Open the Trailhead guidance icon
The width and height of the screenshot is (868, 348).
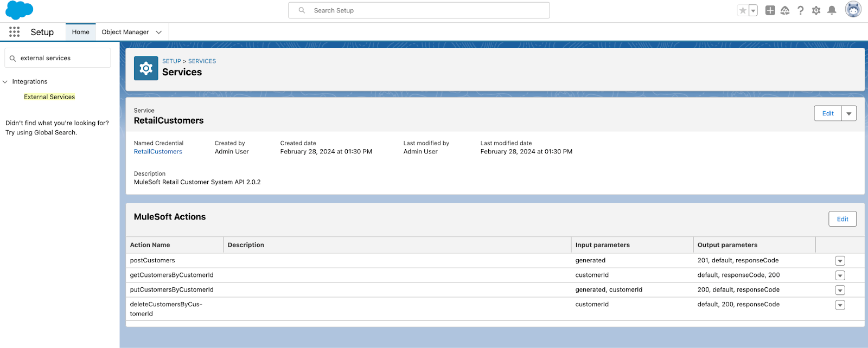pyautogui.click(x=785, y=10)
